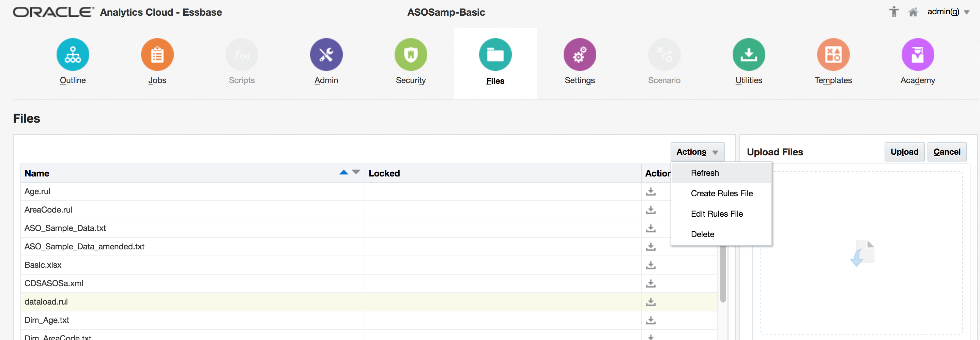This screenshot has width=980, height=340.
Task: Download the Age.rul file
Action: click(650, 191)
